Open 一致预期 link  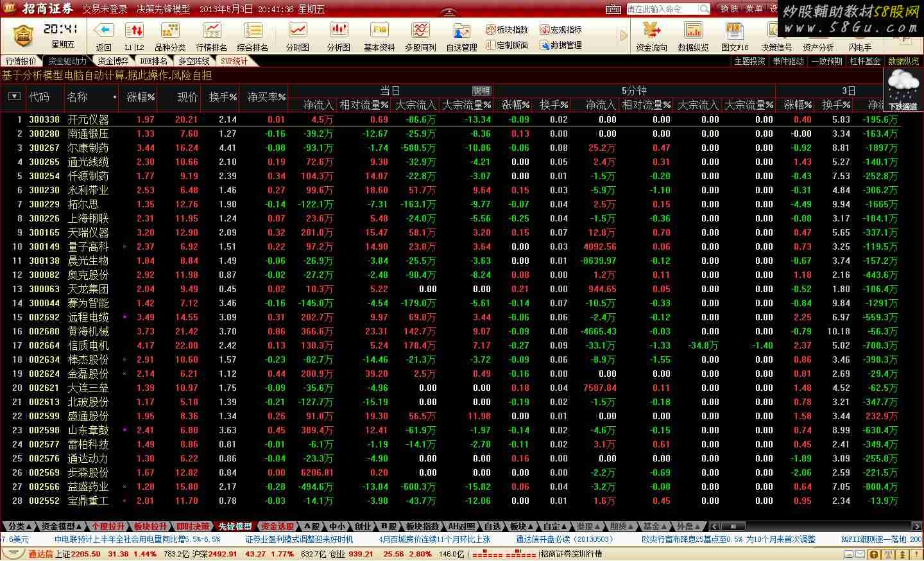coord(826,61)
